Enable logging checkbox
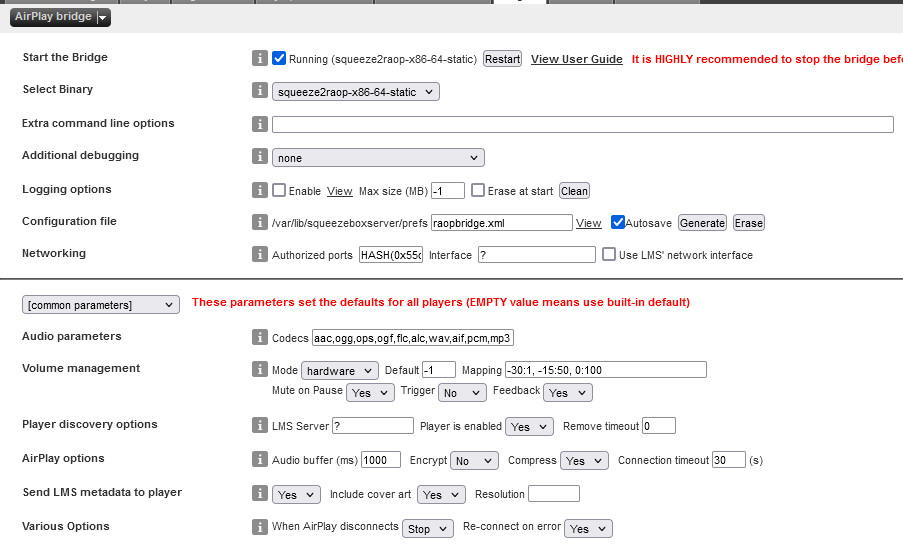Screen dimensions: 903x547 click(x=279, y=190)
